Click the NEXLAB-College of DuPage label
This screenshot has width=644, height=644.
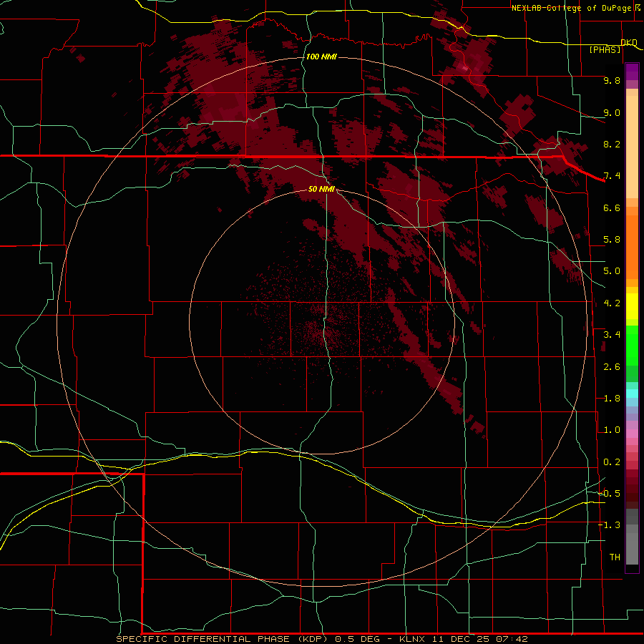pos(573,8)
